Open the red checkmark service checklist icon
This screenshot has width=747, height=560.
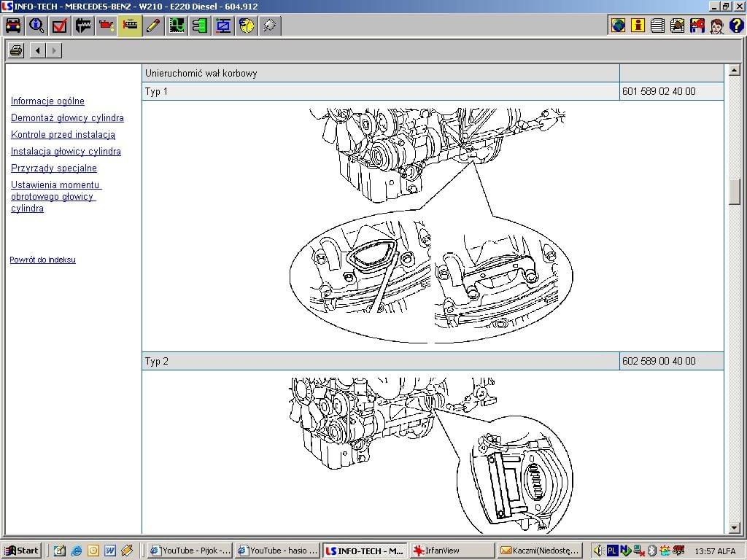[x=60, y=26]
